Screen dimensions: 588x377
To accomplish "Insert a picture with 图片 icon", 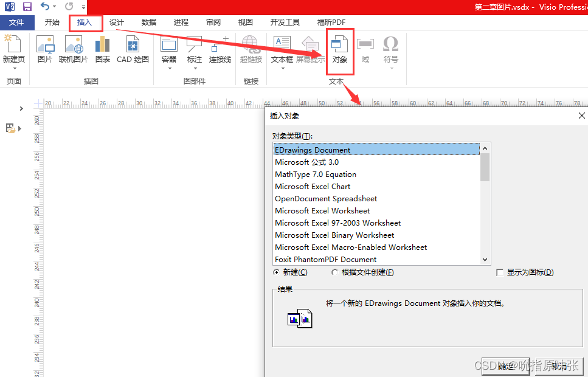I will (45, 49).
